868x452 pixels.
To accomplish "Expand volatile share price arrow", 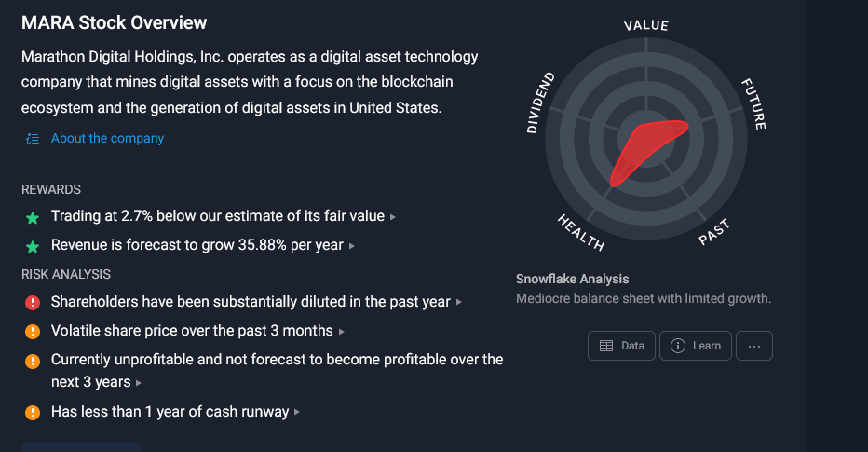I will tap(342, 332).
